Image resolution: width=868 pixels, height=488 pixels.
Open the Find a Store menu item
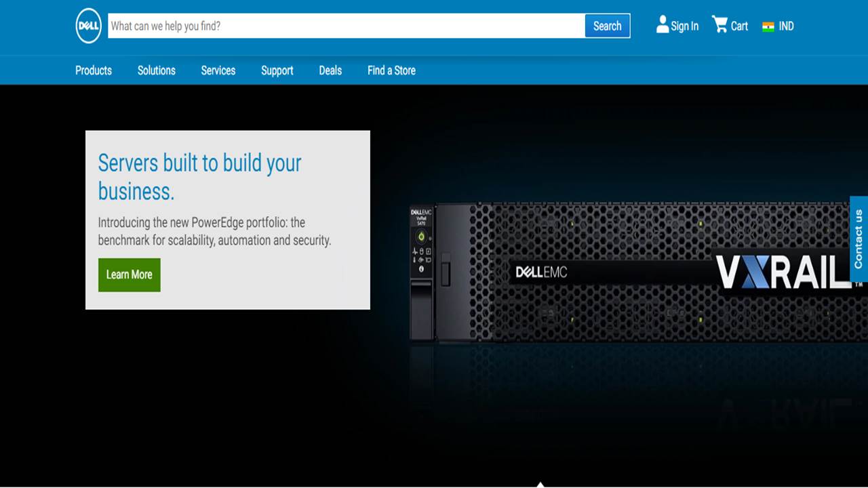click(x=391, y=70)
